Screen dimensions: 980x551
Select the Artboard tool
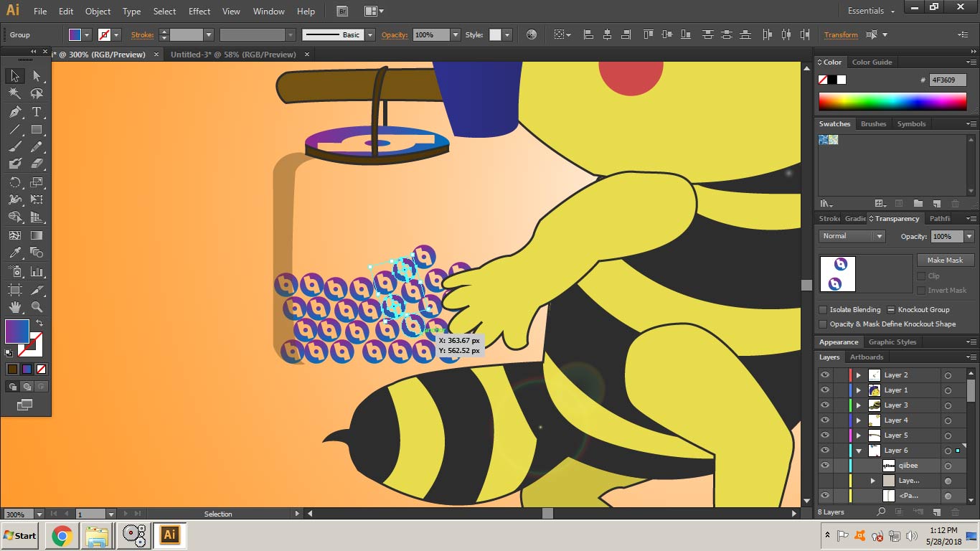pos(15,290)
